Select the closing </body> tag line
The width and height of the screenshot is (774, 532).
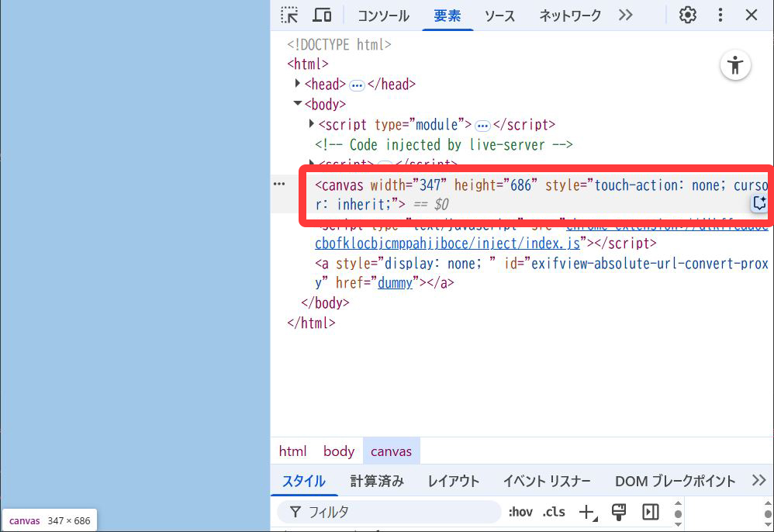click(x=325, y=302)
